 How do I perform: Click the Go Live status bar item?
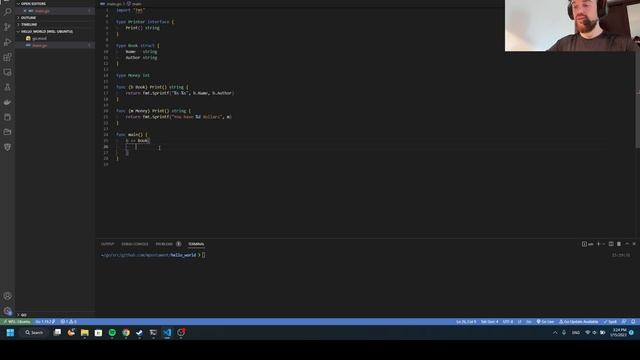point(545,322)
